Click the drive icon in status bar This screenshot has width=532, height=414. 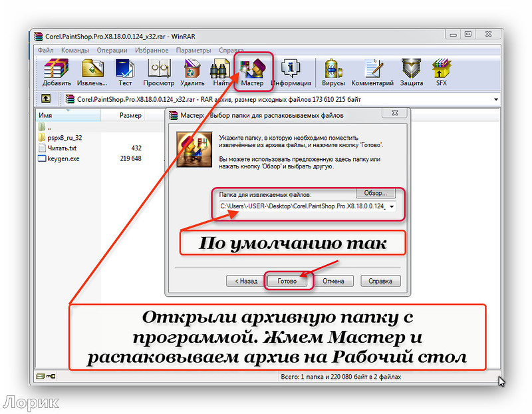pyautogui.click(x=41, y=376)
